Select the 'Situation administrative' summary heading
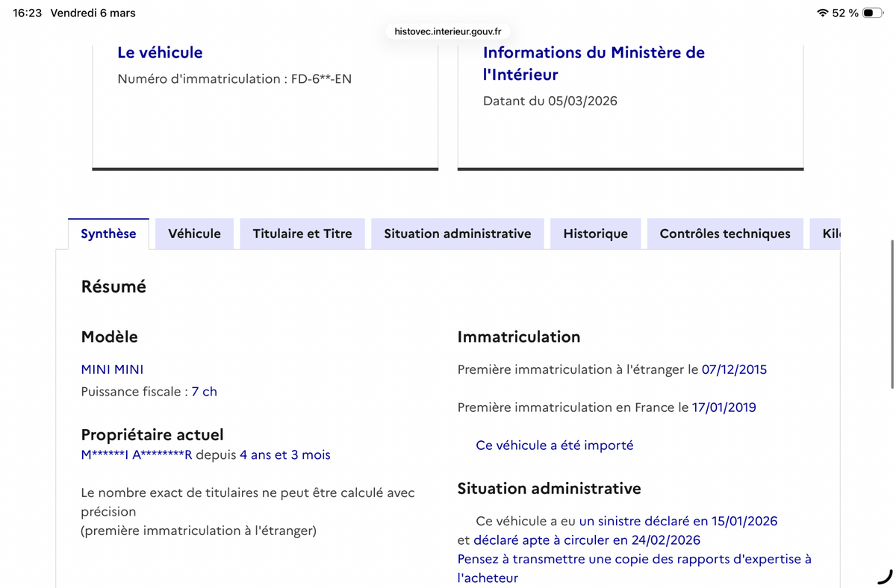896x588 pixels. tap(549, 489)
